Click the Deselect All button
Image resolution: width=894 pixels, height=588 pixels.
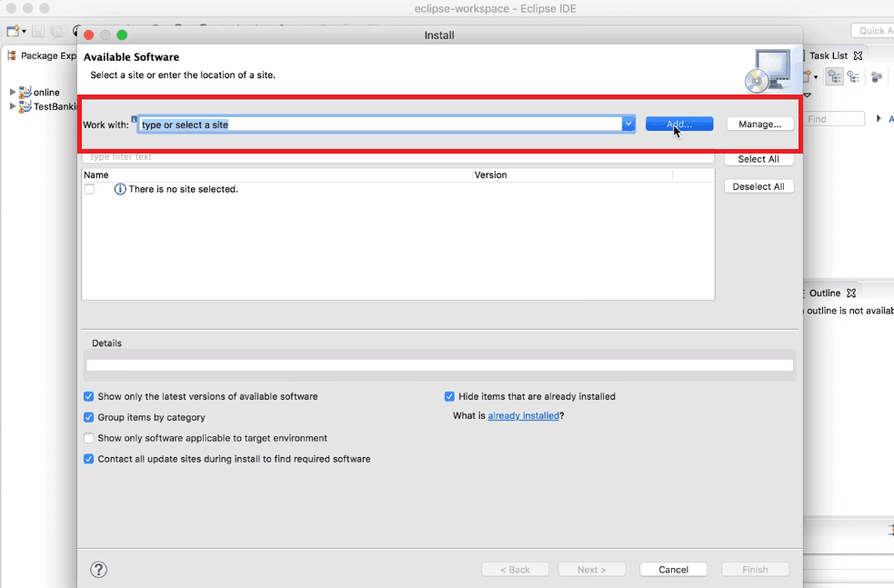point(758,186)
